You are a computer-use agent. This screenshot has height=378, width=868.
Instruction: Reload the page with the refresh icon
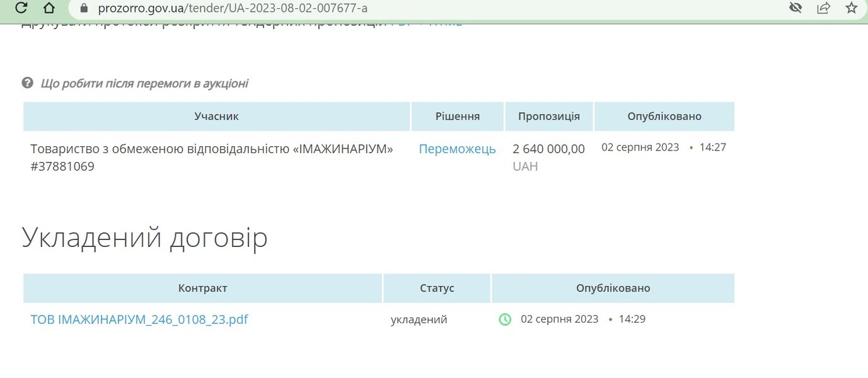(21, 8)
